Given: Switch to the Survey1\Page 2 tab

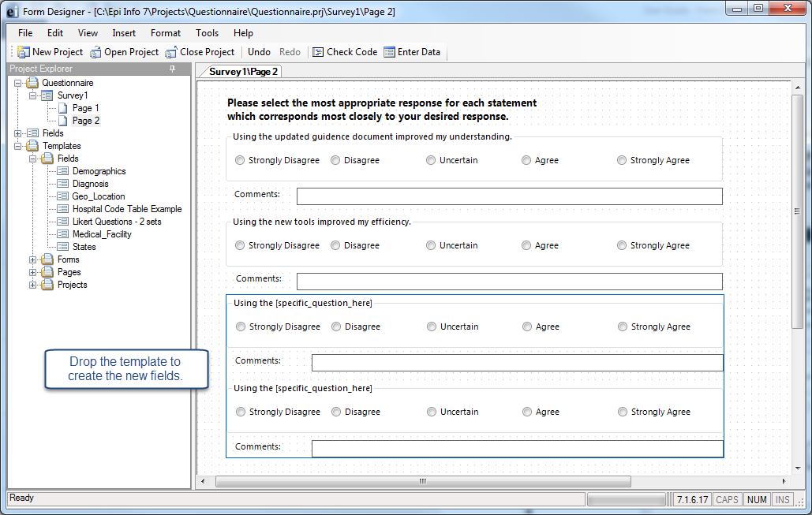Looking at the screenshot, I should click(243, 72).
